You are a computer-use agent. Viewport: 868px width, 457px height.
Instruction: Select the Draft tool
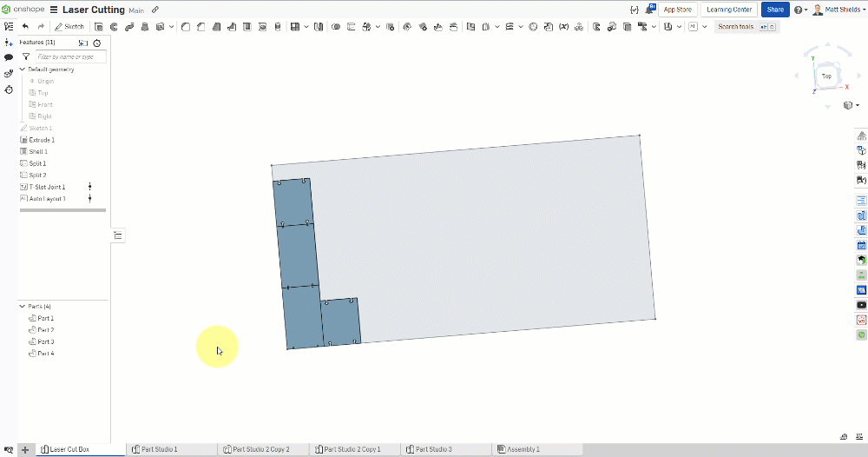[216, 27]
